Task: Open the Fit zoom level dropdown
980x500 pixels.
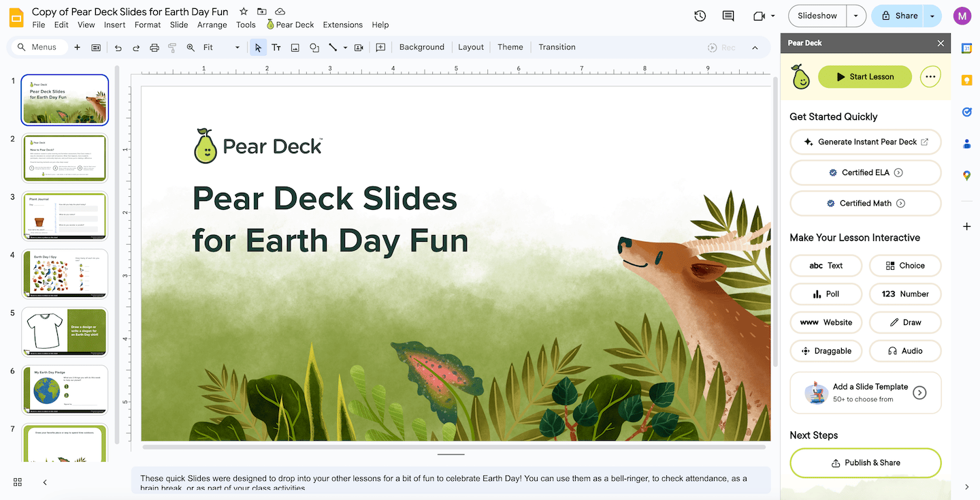Action: pyautogui.click(x=222, y=48)
